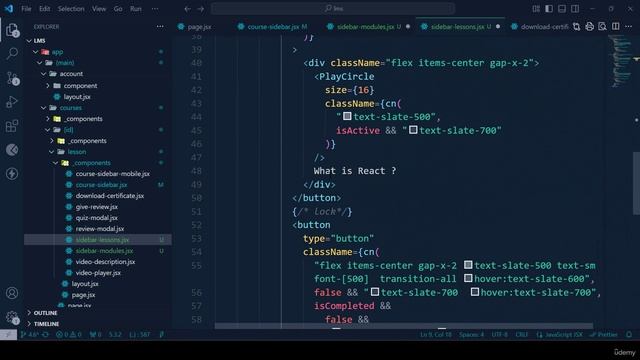This screenshot has width=640, height=360.
Task: Open the Source Control view
Action: (x=12, y=78)
